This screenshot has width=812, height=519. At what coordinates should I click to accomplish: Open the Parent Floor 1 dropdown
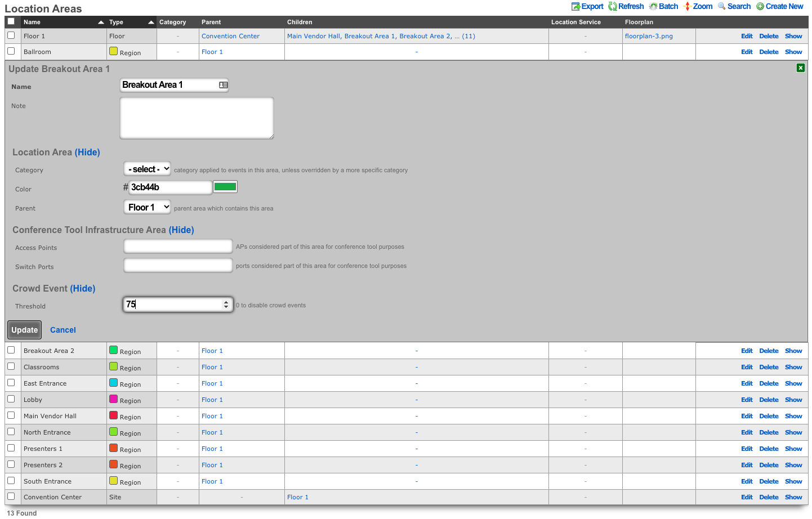click(x=147, y=207)
